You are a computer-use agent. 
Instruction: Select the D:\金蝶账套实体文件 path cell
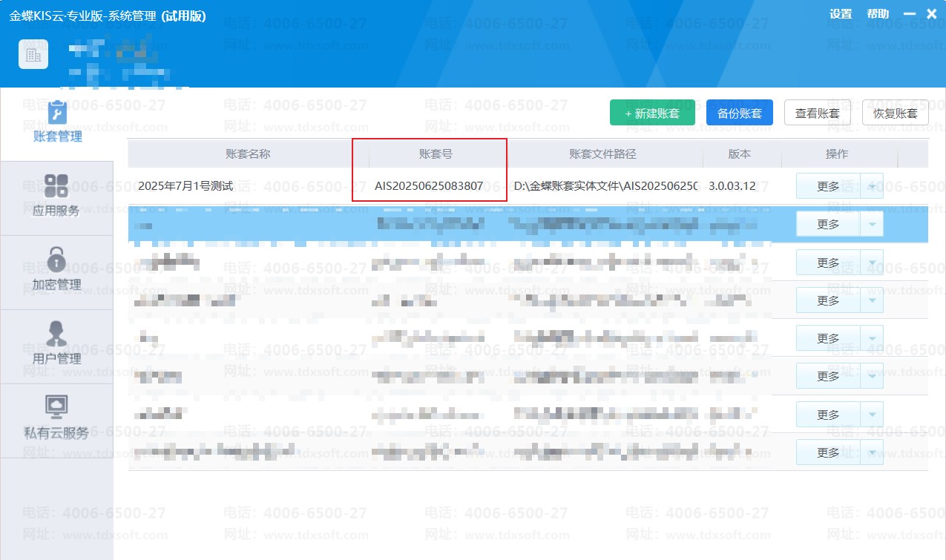tap(605, 186)
